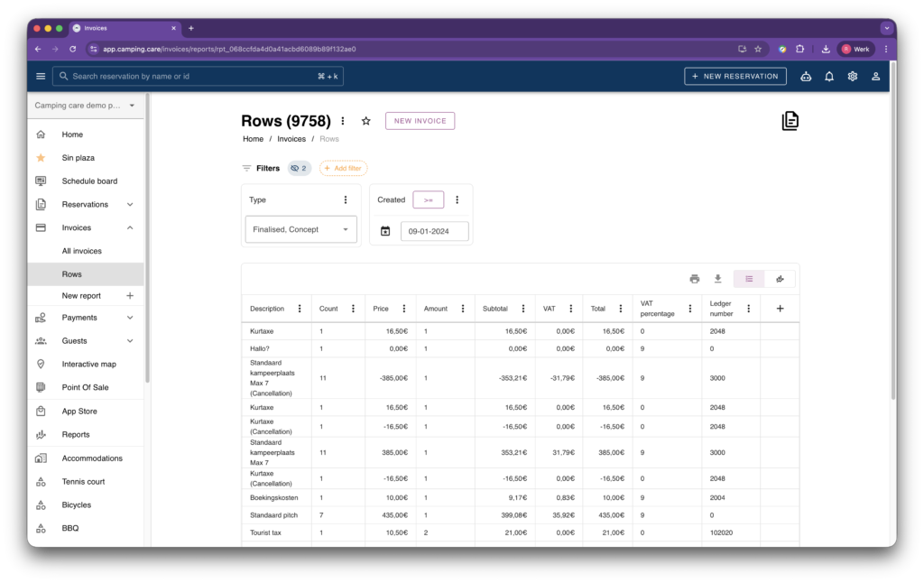924x583 pixels.
Task: Open Camping care demo park selector
Action: pyautogui.click(x=85, y=106)
